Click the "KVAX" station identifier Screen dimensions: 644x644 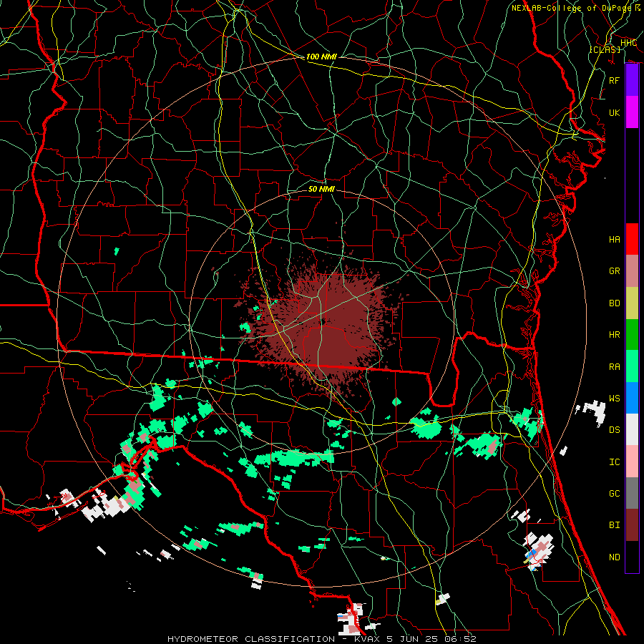pos(366,639)
